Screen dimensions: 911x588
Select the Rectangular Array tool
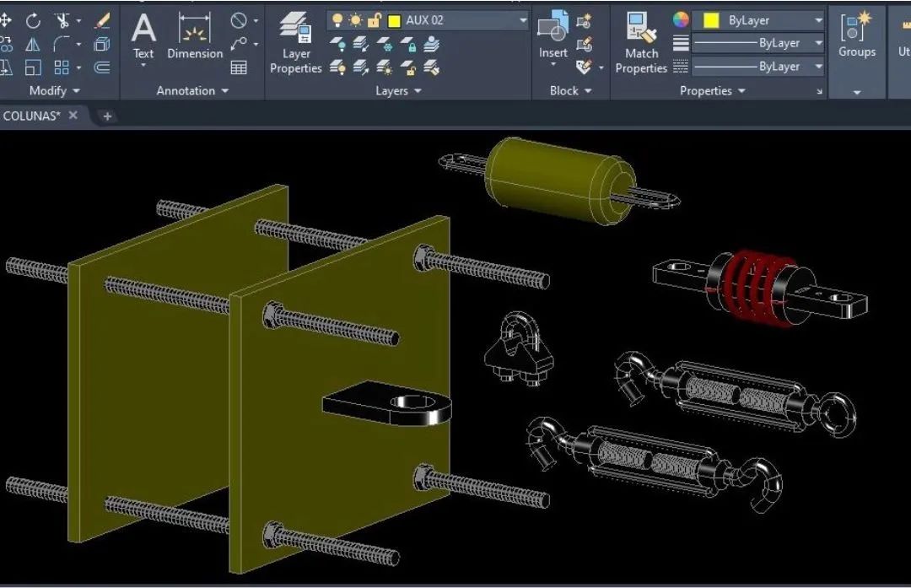[x=62, y=67]
